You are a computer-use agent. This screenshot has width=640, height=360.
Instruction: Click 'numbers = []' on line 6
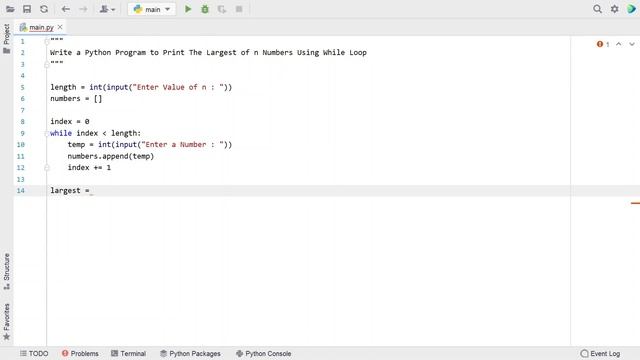[x=76, y=99]
